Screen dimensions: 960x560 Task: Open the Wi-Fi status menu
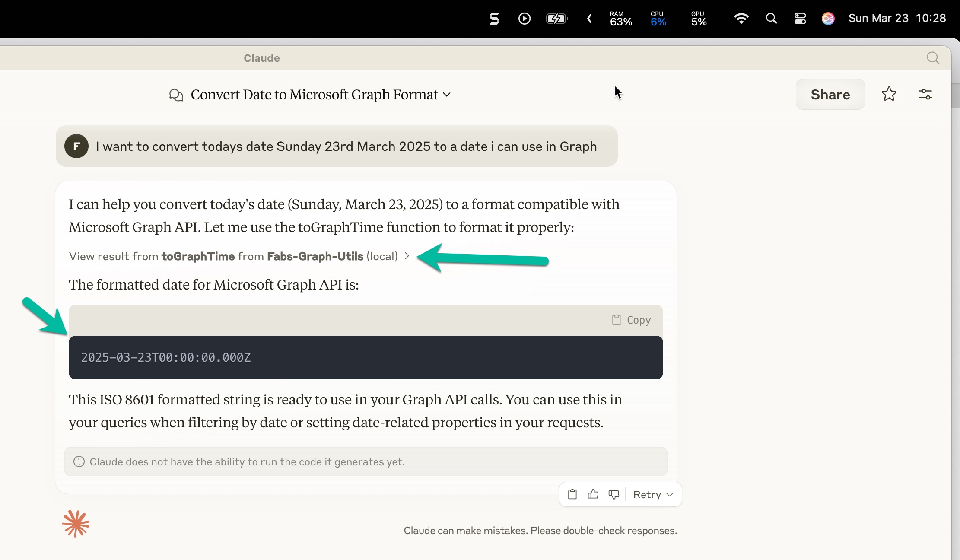pos(741,19)
